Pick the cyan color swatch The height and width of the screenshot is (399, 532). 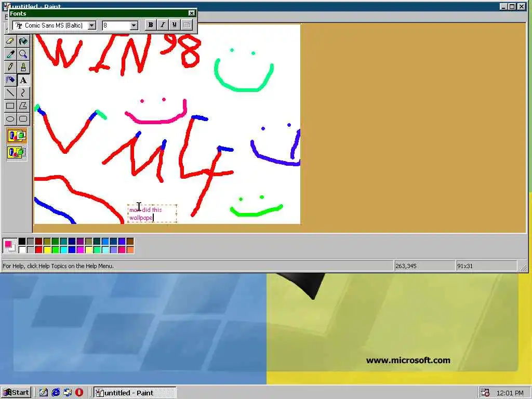pyautogui.click(x=64, y=250)
